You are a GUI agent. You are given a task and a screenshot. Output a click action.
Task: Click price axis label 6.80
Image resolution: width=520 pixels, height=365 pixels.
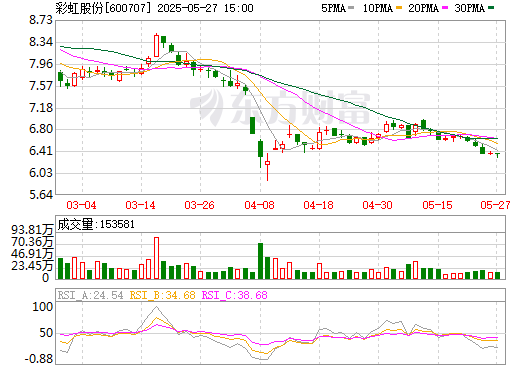[41, 129]
